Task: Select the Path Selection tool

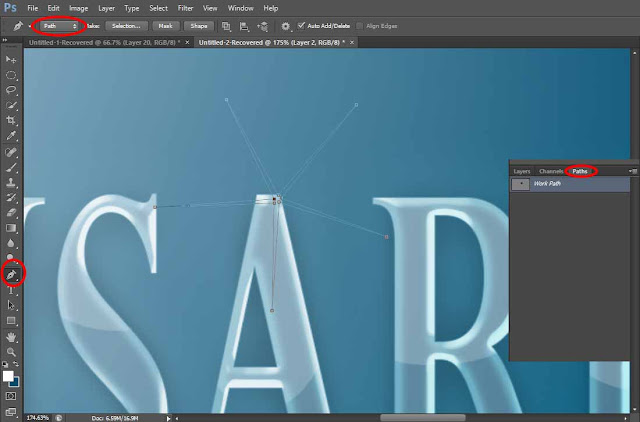Action: point(11,305)
